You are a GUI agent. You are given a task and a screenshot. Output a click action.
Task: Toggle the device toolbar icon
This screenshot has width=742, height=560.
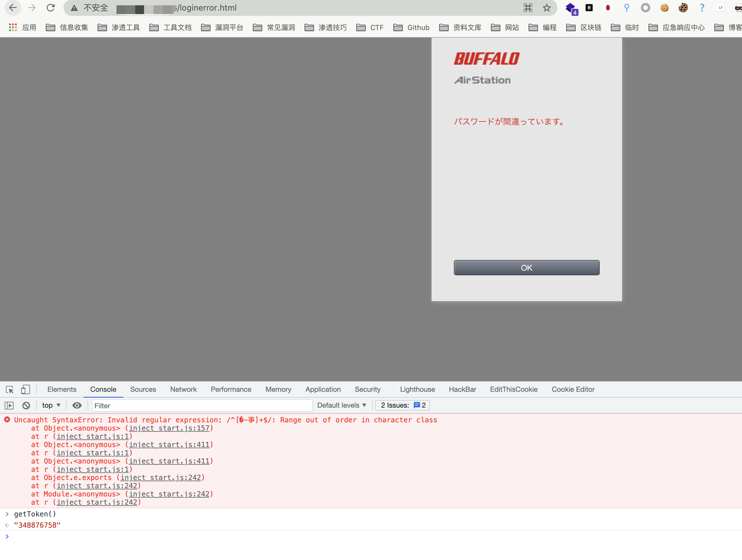26,389
